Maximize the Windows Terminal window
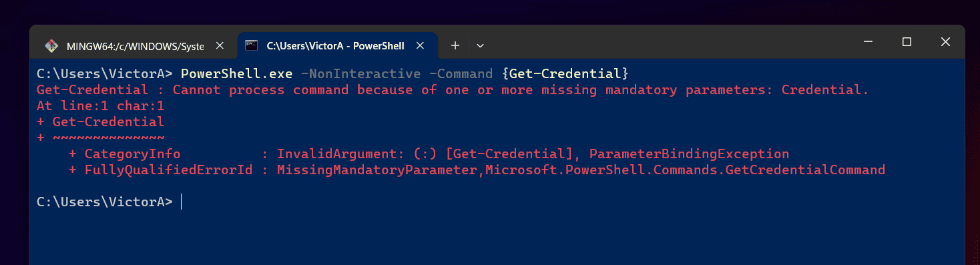Screen dimensions: 980x265 tap(907, 42)
